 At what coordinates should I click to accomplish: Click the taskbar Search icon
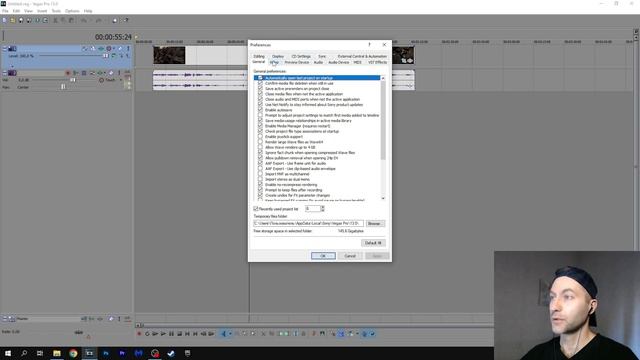point(24,353)
